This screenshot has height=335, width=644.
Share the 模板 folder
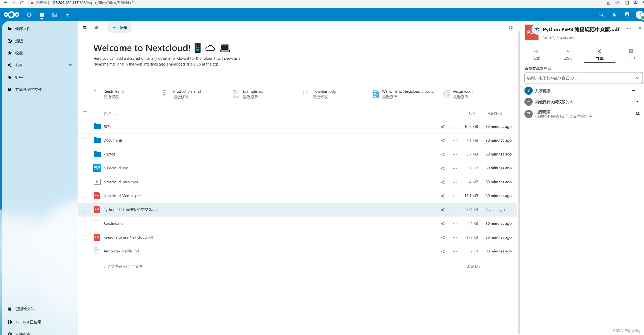pos(442,127)
